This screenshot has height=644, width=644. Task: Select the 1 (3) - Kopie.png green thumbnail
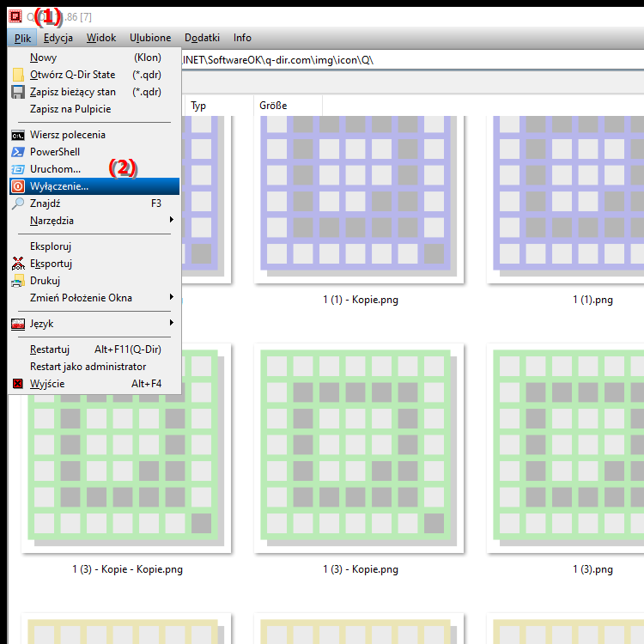pos(359,448)
